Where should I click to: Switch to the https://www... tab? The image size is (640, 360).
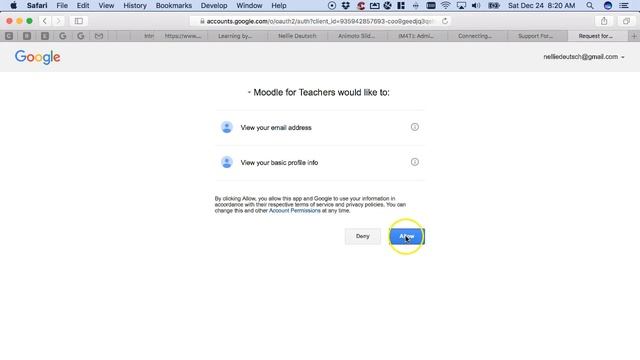(x=183, y=36)
